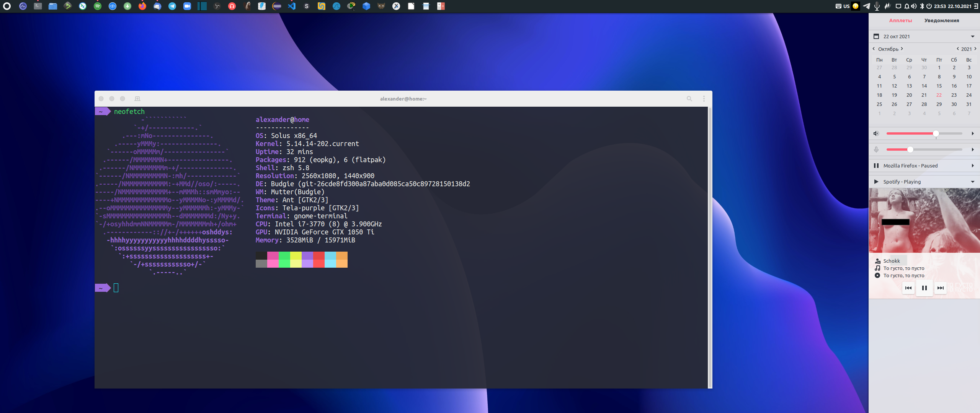
Task: Open the terminal search icon
Action: [689, 99]
